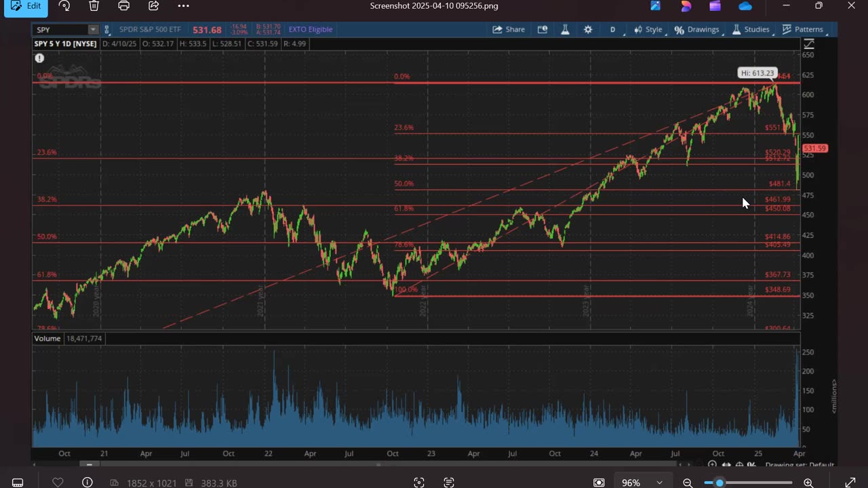Click the 531.68 last price value
This screenshot has width=868, height=488.
[x=207, y=30]
